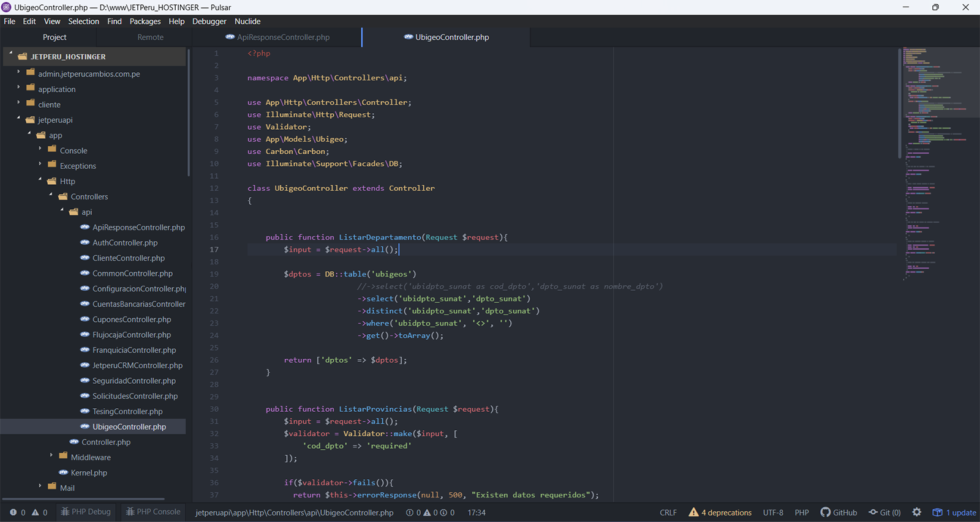The width and height of the screenshot is (980, 522).
Task: Click the PHP icon beside Controller.php
Action: pos(74,442)
